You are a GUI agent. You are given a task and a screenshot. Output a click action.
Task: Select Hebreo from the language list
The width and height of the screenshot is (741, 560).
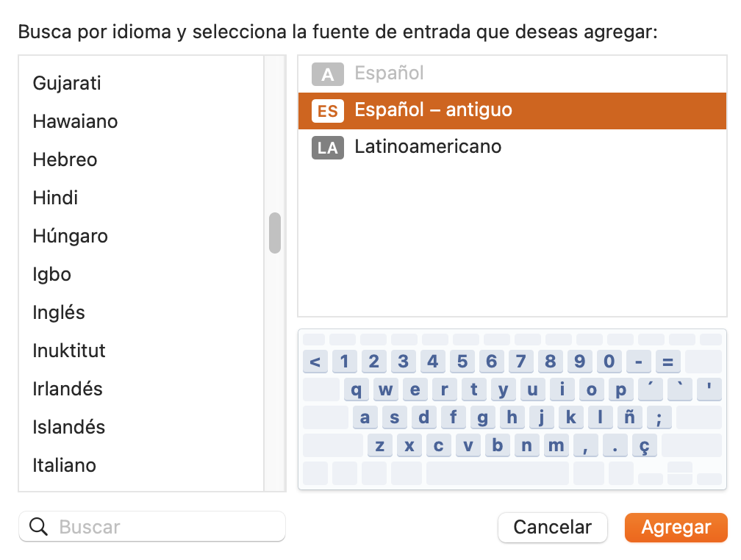point(65,159)
